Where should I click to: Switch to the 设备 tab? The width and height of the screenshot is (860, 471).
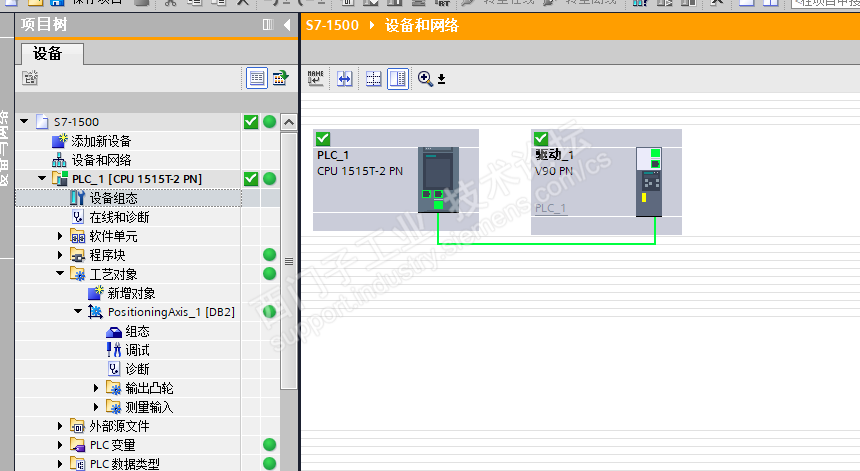pos(52,54)
